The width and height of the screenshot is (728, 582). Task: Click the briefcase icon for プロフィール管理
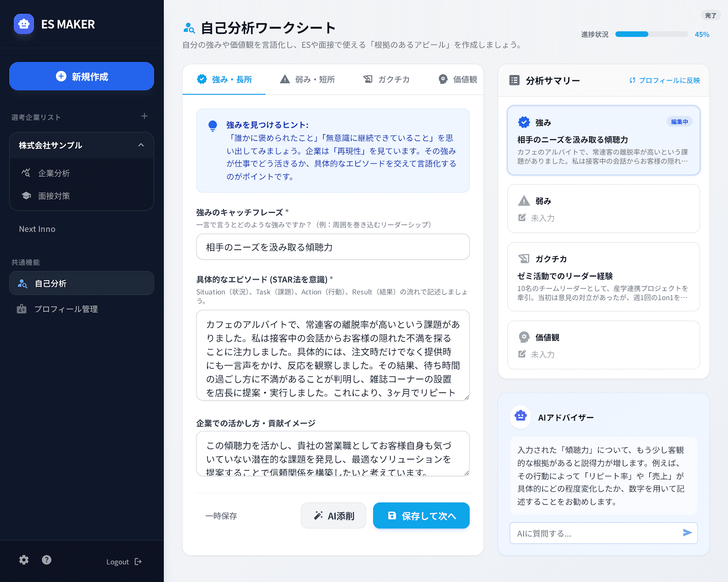[21, 309]
